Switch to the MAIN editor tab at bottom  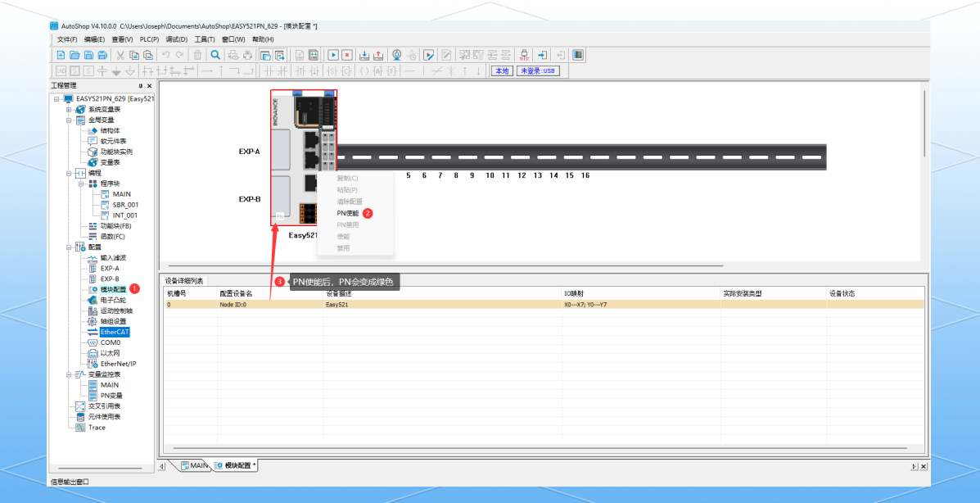pyautogui.click(x=195, y=465)
